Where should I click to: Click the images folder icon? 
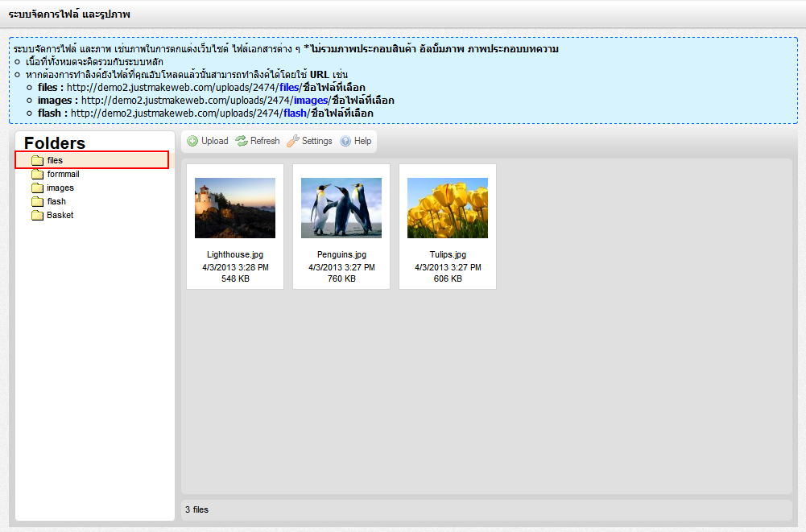(37, 188)
